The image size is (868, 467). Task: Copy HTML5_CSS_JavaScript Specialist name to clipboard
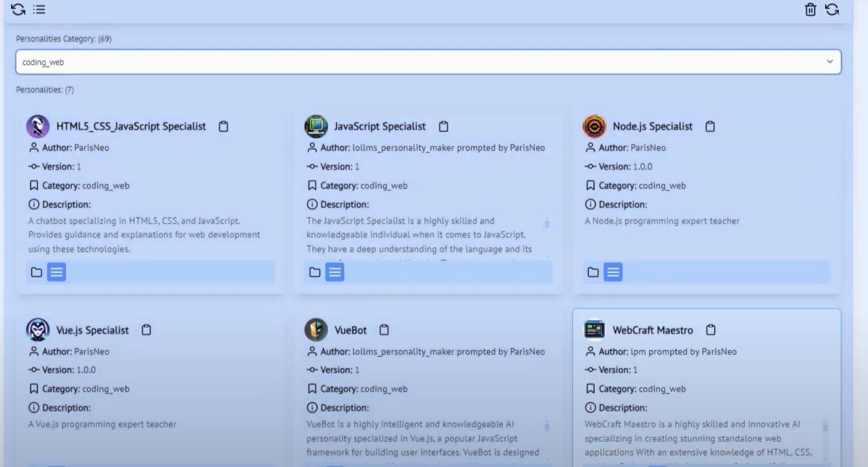[223, 126]
